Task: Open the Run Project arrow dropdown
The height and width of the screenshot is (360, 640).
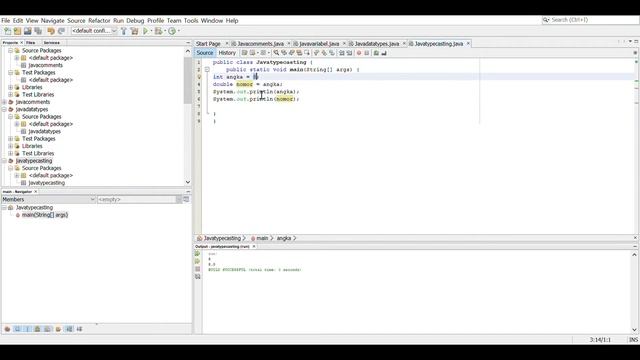Action: click(151, 31)
